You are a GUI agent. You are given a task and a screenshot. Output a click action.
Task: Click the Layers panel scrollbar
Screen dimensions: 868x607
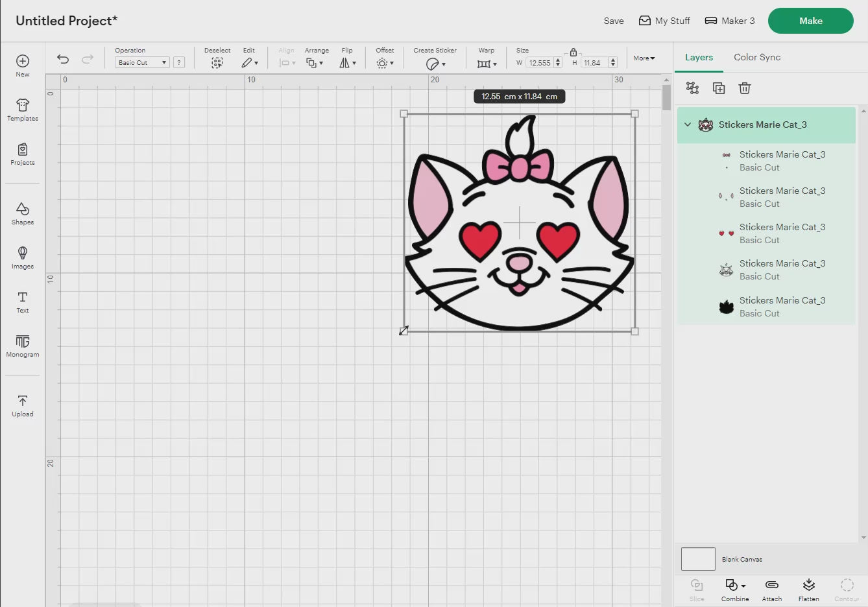(x=863, y=324)
